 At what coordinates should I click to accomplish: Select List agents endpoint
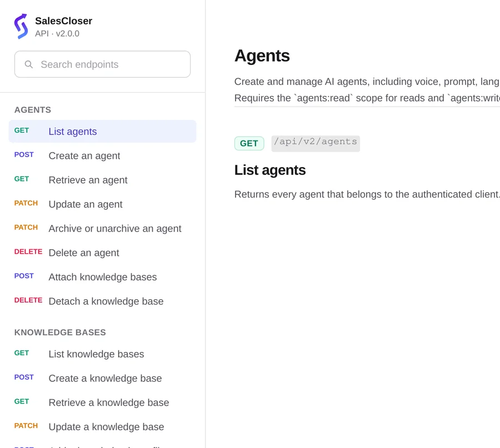[102, 131]
